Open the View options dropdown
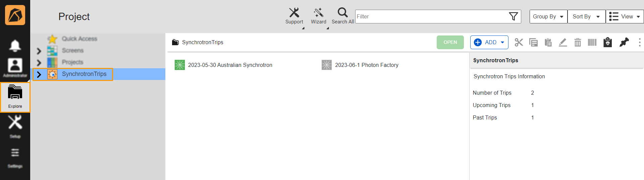The width and height of the screenshot is (644, 180). (624, 16)
